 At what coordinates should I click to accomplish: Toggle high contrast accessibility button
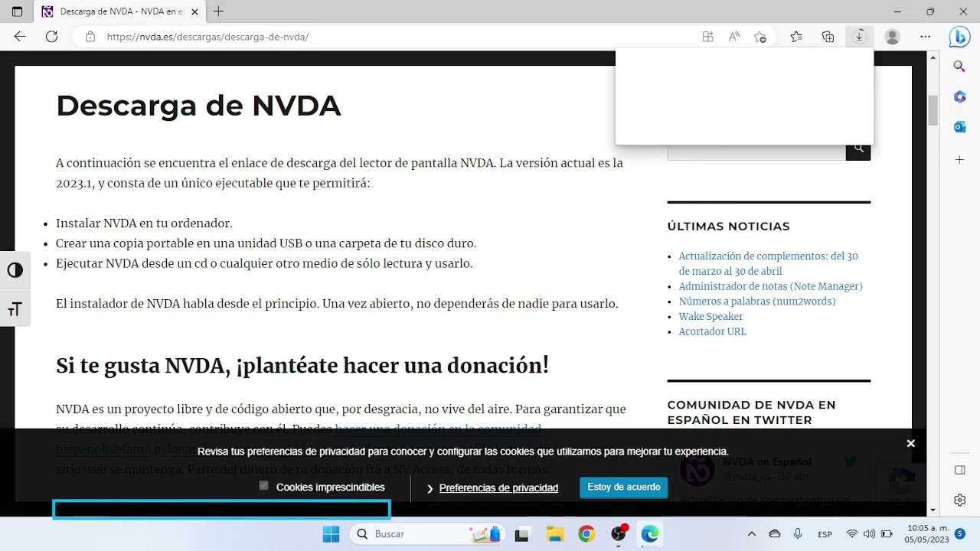coord(15,270)
